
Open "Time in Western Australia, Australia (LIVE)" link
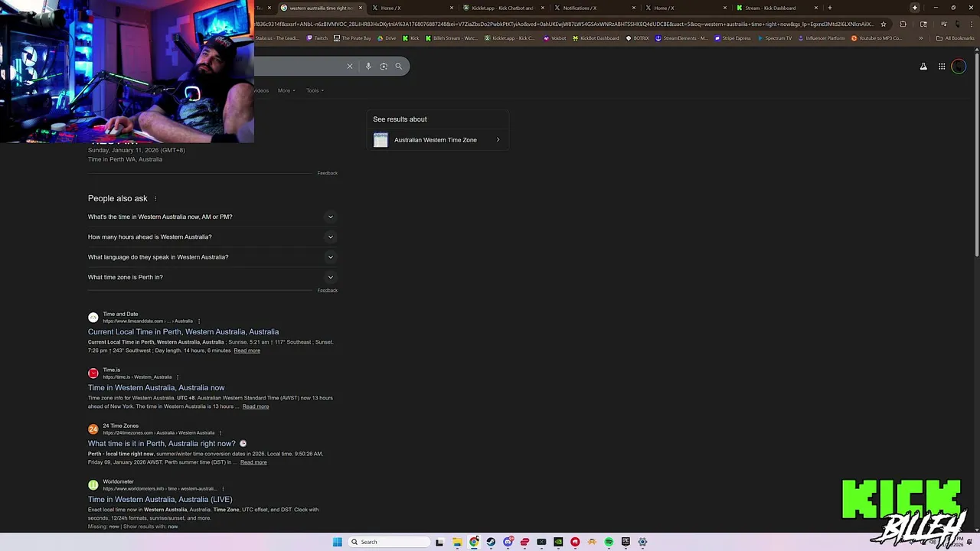coord(160,500)
